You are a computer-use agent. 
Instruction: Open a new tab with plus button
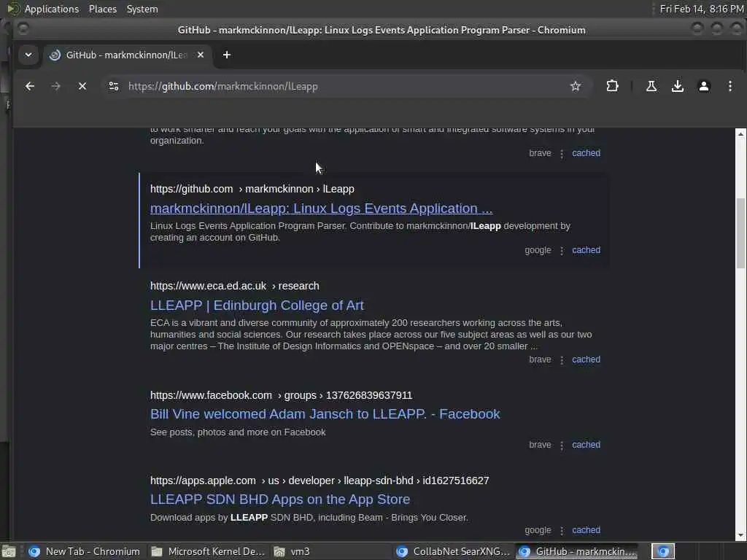coord(227,55)
